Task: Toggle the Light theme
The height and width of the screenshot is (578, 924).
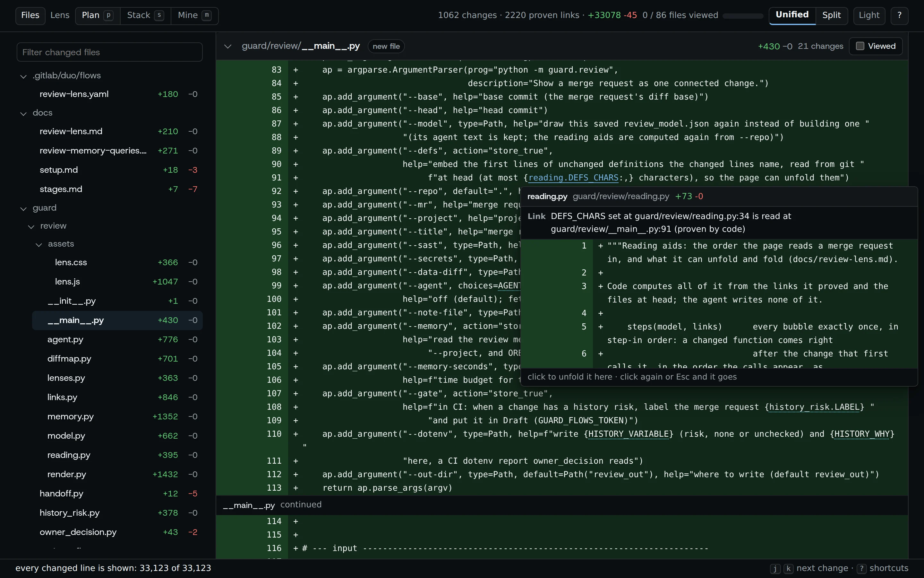Action: pos(869,15)
